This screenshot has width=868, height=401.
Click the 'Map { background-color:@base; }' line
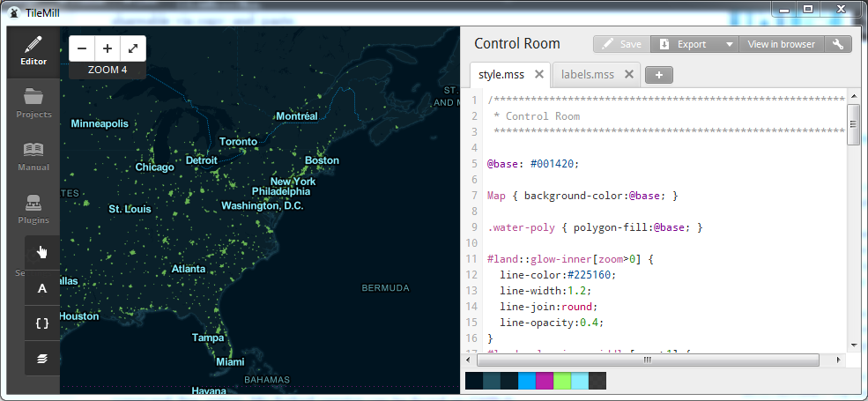click(x=582, y=196)
